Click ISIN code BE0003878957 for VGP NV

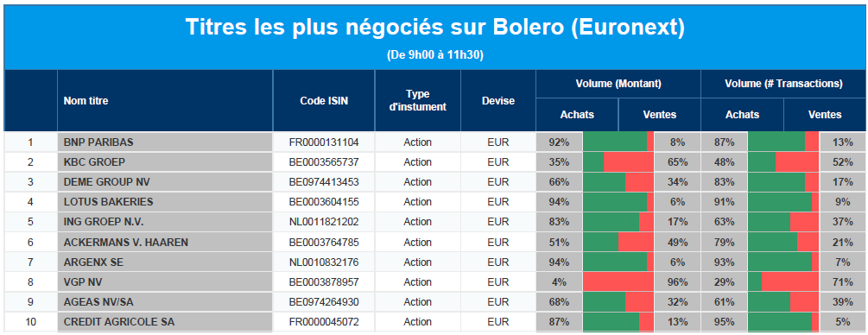(x=324, y=281)
